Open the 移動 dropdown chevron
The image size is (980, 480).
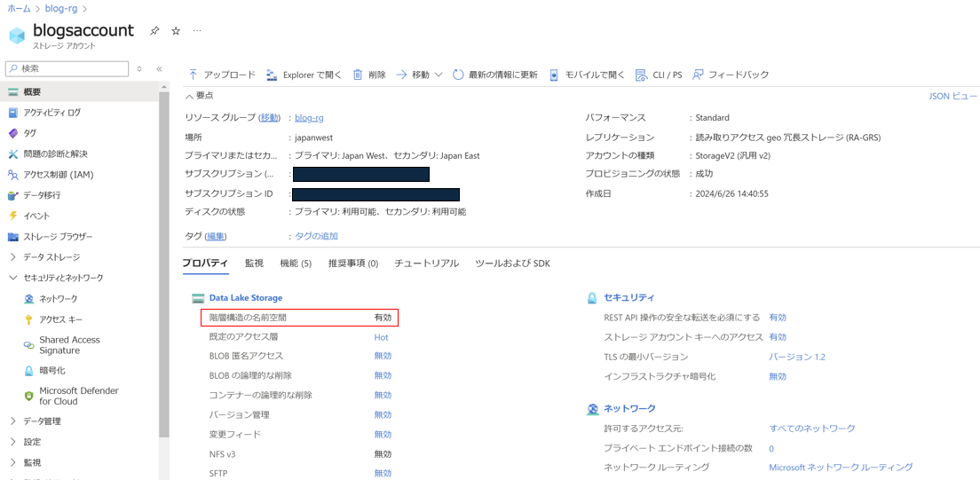[x=439, y=75]
